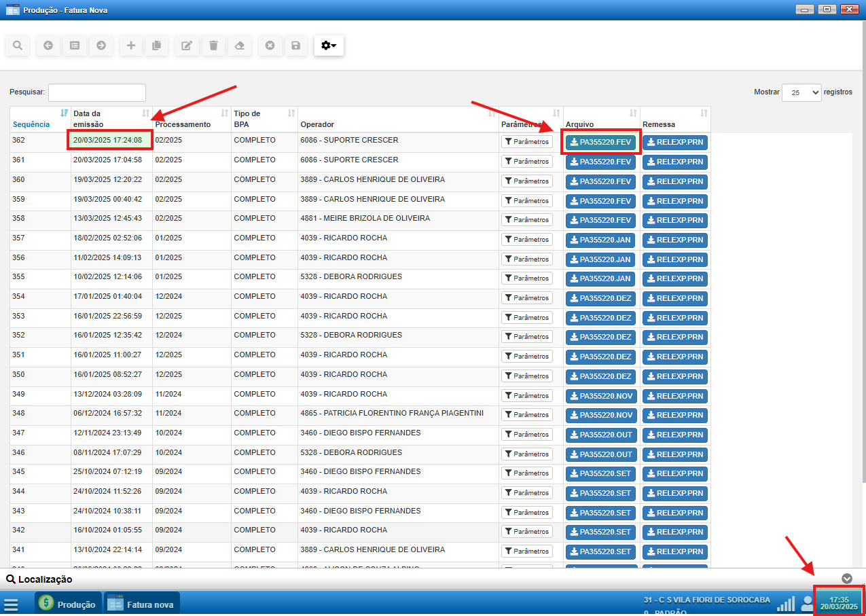The width and height of the screenshot is (866, 616).
Task: Click the trash delete icon in toolbar
Action: coord(213,46)
